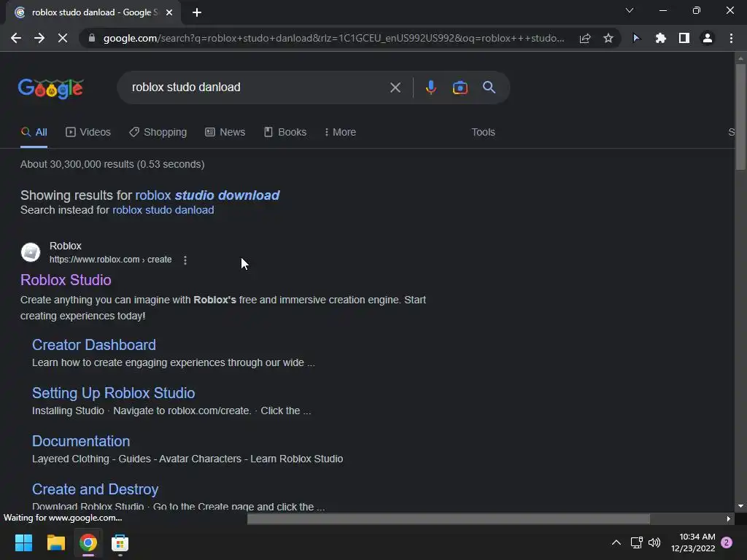Open a new browser tab
The image size is (747, 560).
tap(197, 12)
